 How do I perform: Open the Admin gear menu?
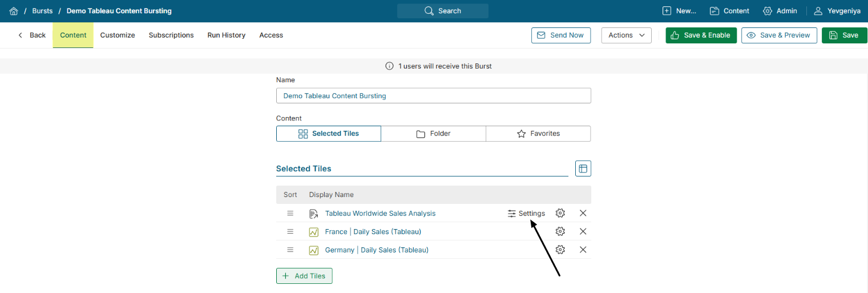tap(780, 11)
